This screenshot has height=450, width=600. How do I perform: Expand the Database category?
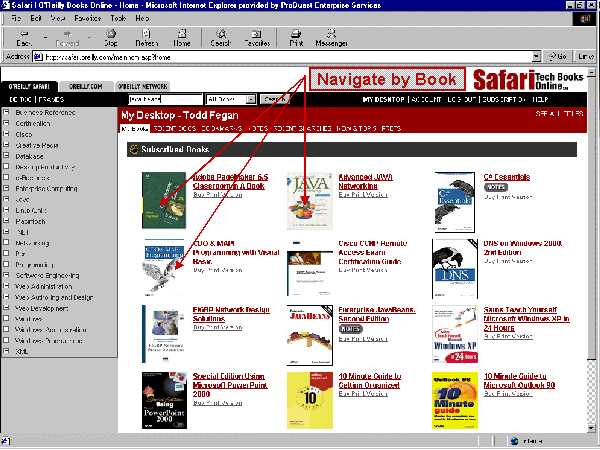pyautogui.click(x=6, y=156)
